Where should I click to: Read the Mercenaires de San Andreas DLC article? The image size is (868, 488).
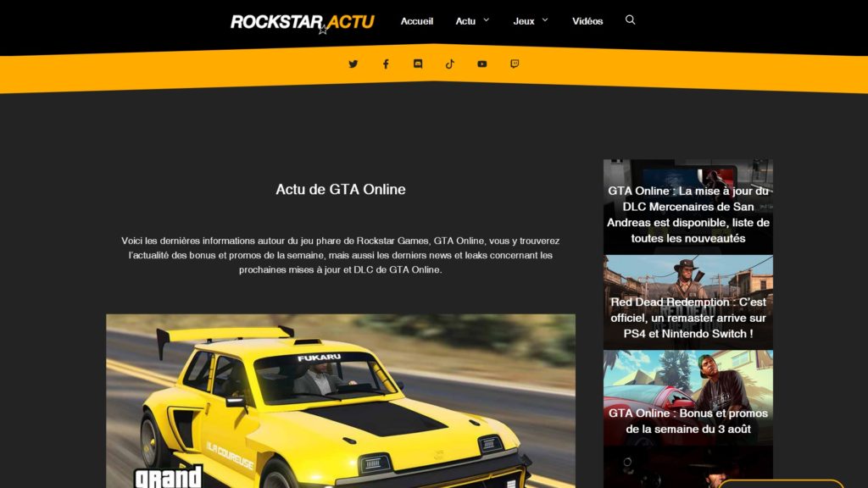click(x=688, y=207)
